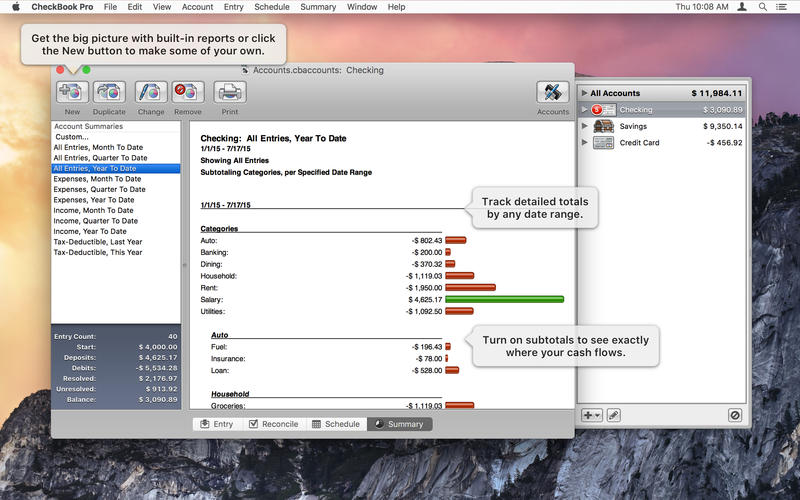The image size is (800, 500).
Task: Switch to the Entry tab
Action: click(x=217, y=424)
